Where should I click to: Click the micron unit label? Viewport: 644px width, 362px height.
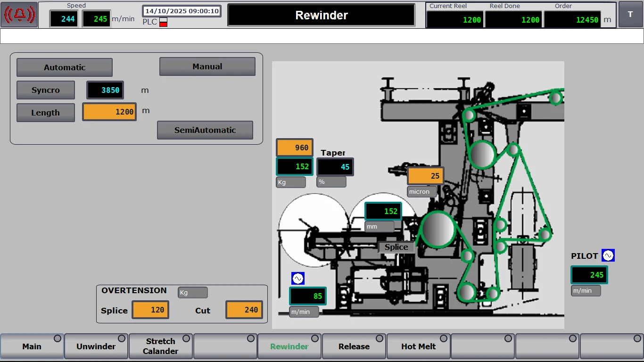click(x=422, y=192)
